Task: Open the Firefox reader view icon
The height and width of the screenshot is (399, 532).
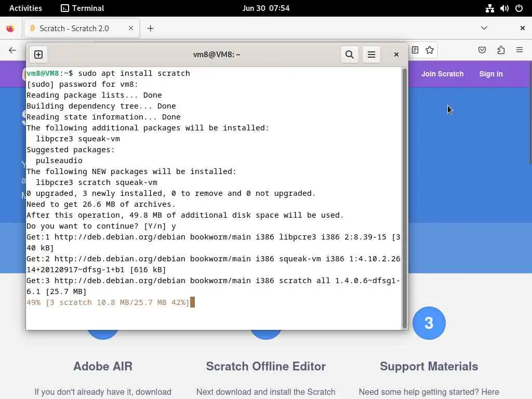Action: click(415, 50)
